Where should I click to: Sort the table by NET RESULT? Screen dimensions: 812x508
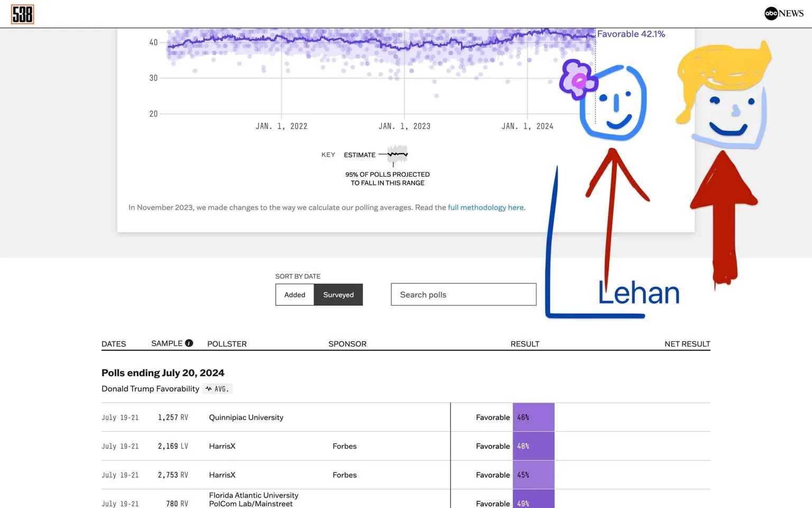coord(687,343)
